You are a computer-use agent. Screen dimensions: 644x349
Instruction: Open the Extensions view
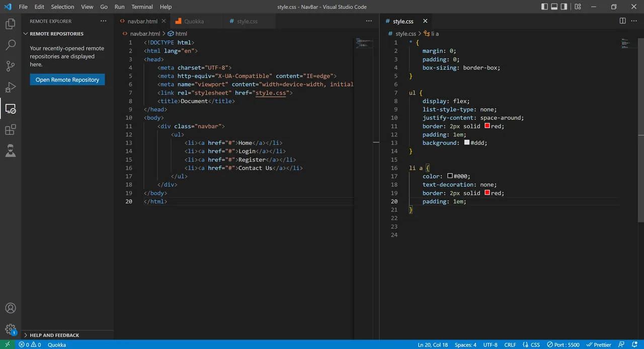pos(11,130)
